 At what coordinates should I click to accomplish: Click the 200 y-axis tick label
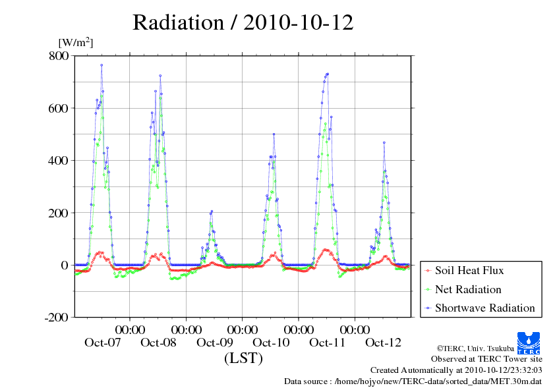point(59,213)
